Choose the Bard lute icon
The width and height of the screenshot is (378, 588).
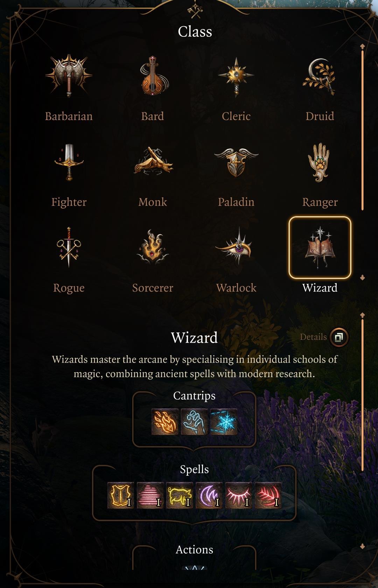153,76
